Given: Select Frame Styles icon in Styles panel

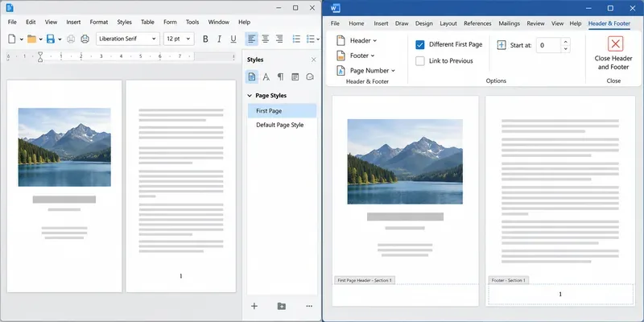Looking at the screenshot, I should pos(295,76).
